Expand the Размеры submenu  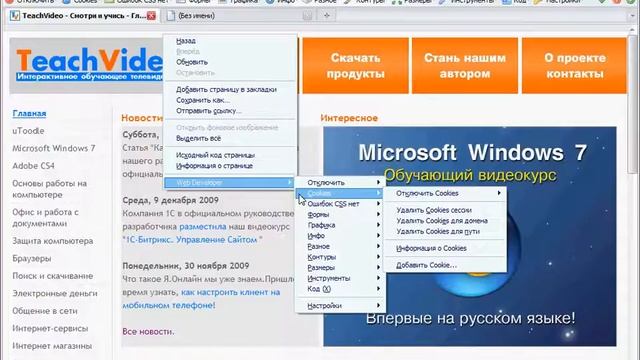pos(340,267)
